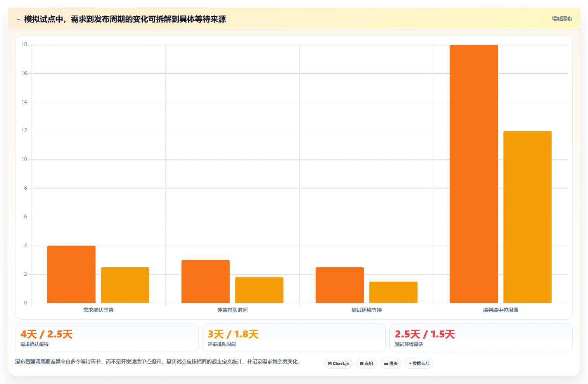This screenshot has width=588, height=384.
Task: Click the footer note starting 瀑布图强调
Action: click(158, 362)
